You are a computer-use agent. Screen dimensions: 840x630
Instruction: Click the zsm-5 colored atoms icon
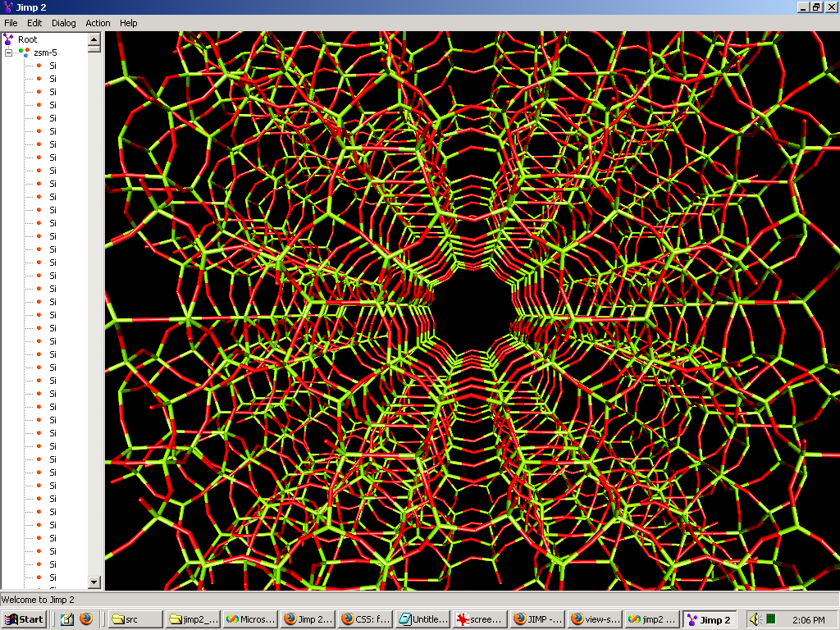point(24,52)
